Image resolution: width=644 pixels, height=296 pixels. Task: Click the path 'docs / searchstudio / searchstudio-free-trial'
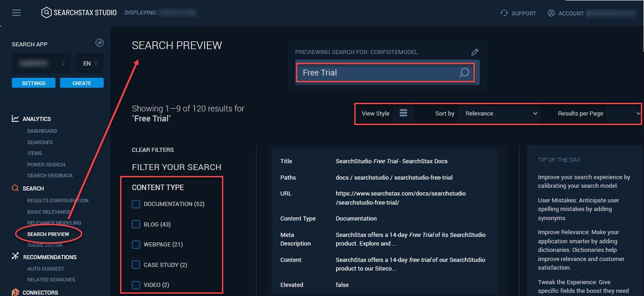[x=394, y=177]
